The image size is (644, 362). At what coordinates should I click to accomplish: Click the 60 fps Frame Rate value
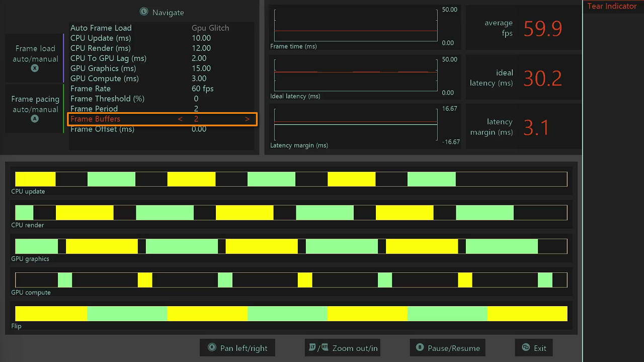(x=203, y=88)
